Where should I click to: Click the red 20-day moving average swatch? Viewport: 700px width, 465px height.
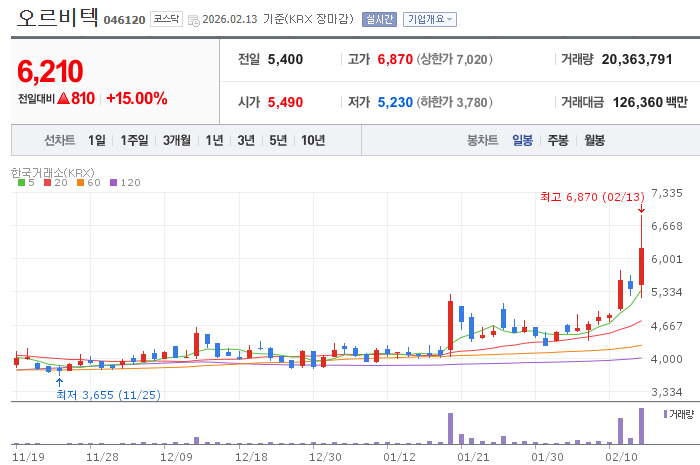pos(47,183)
